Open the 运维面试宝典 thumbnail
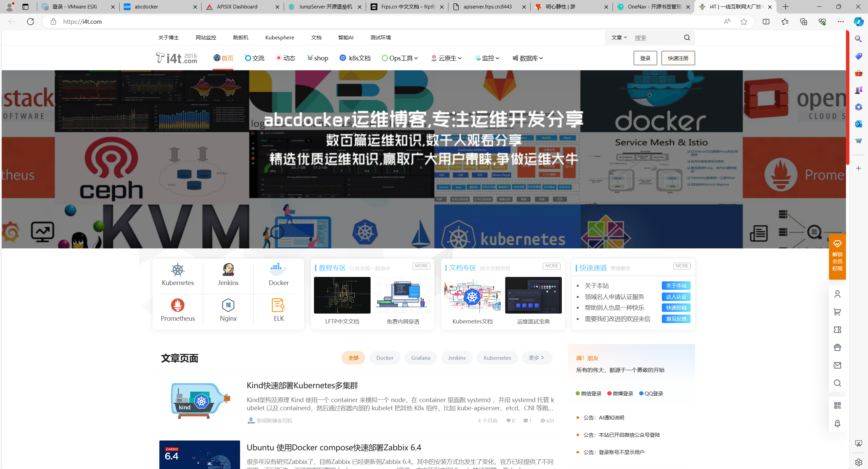 pos(533,295)
